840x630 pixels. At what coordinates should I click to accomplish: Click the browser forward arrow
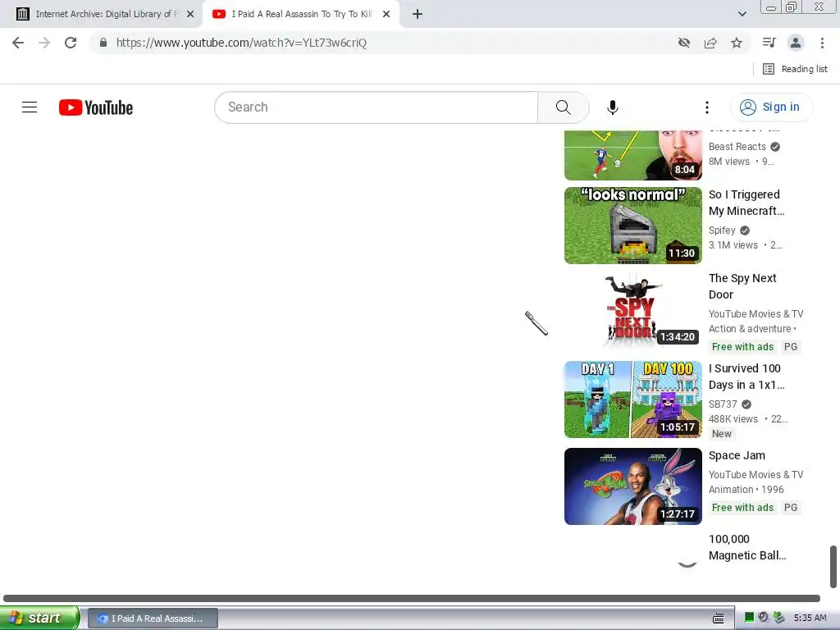(44, 43)
